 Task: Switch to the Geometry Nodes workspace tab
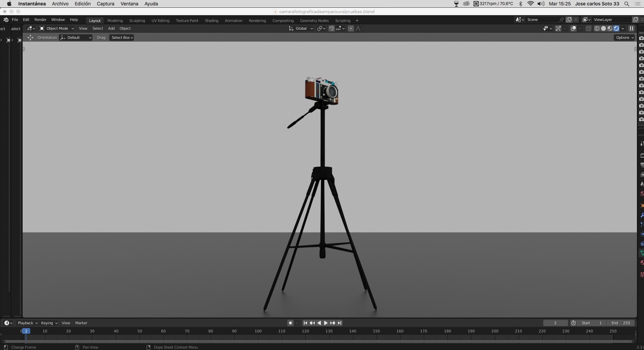click(x=314, y=21)
